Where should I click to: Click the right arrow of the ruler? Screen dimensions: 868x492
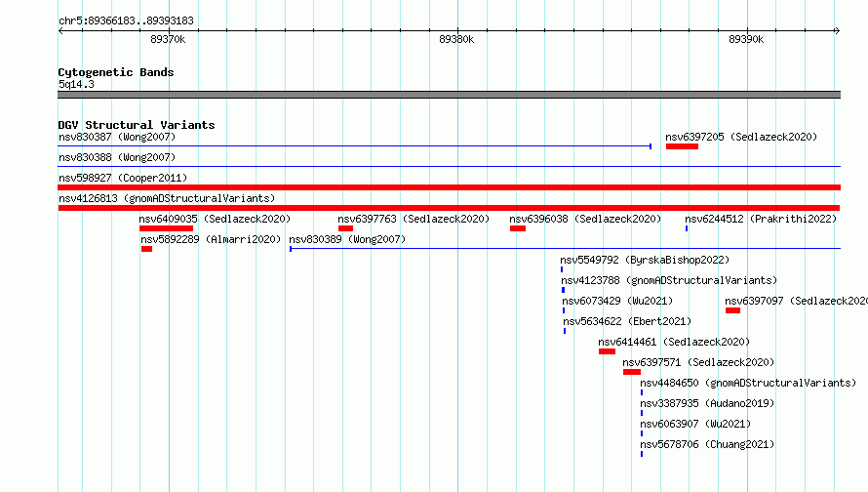(837, 31)
